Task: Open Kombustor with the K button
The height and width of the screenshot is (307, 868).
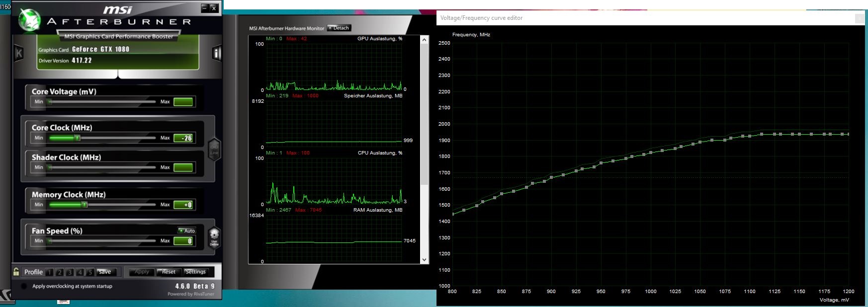Action: click(x=18, y=53)
